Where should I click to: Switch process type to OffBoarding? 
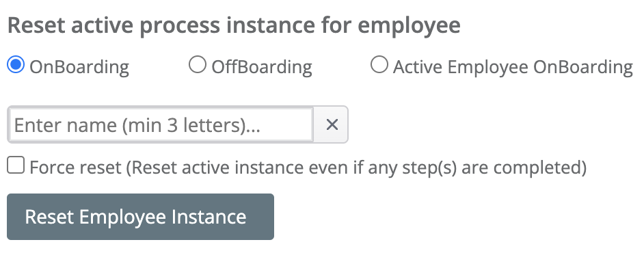[197, 65]
